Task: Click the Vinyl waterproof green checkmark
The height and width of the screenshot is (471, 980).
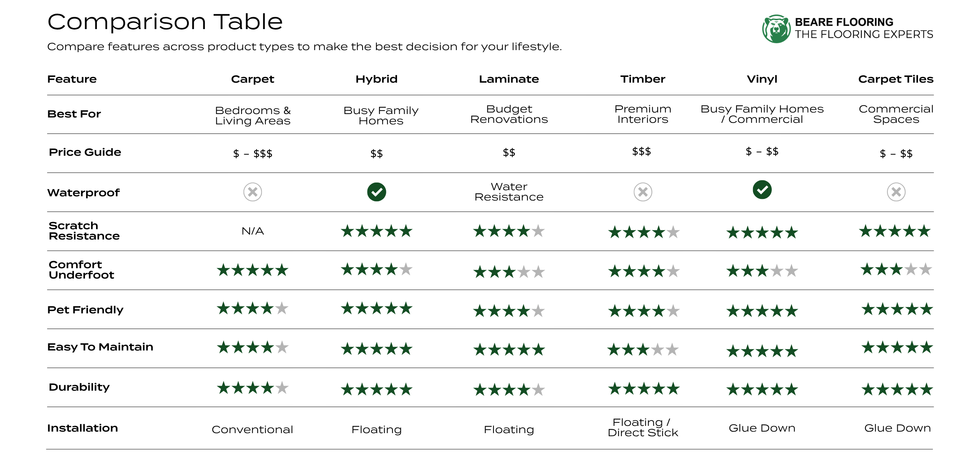Action: [x=762, y=190]
